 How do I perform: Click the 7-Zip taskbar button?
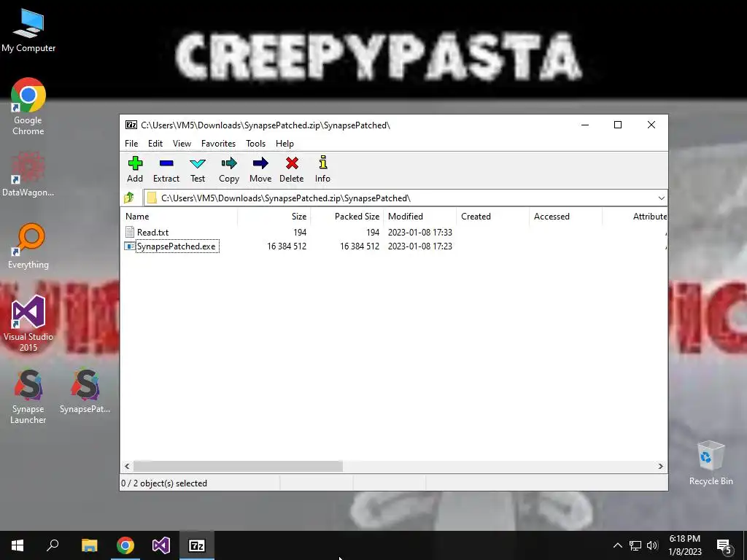pos(197,545)
